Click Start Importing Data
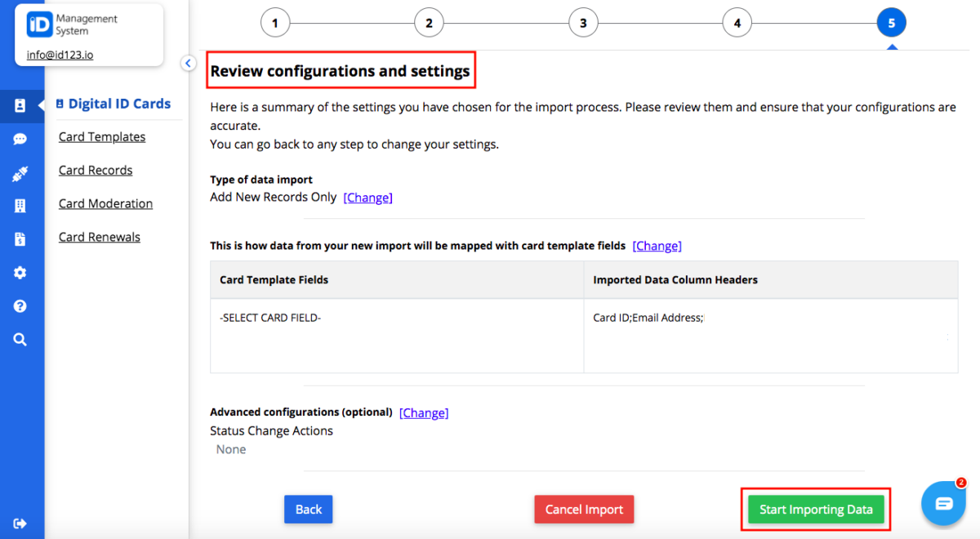Viewport: 980px width, 539px height. [x=815, y=509]
